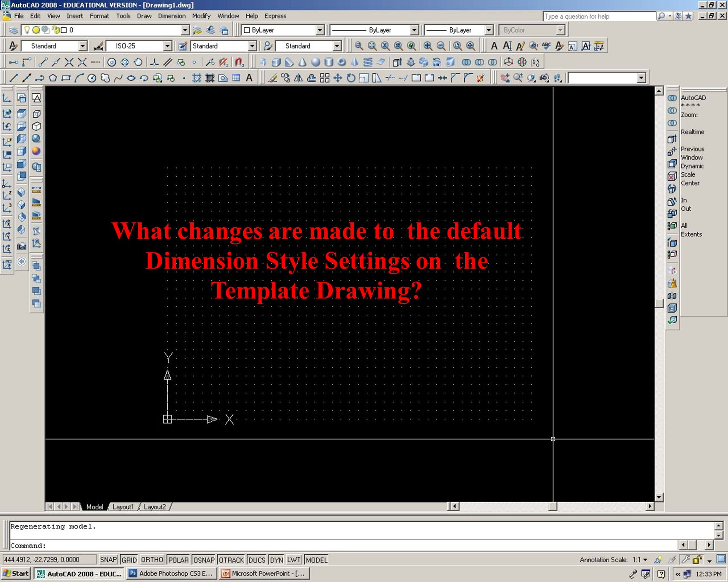Toggle LWT lineweight display

tap(294, 560)
